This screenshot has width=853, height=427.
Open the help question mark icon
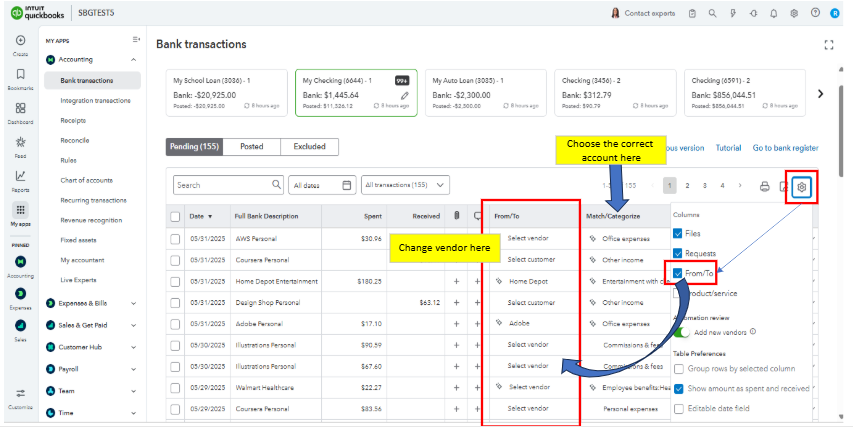click(x=815, y=13)
